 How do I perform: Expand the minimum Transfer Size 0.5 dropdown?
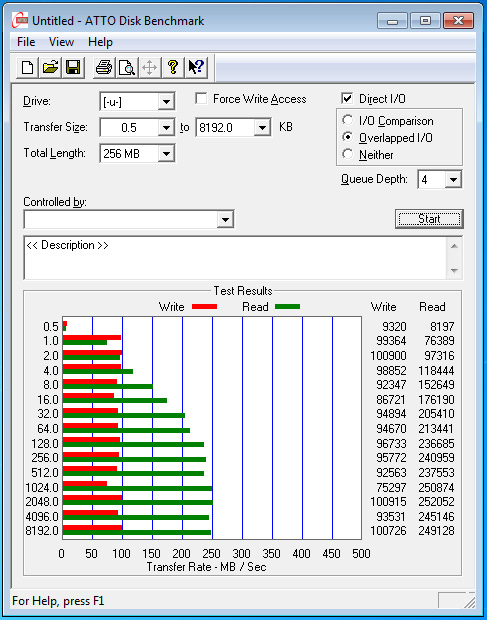pos(166,128)
